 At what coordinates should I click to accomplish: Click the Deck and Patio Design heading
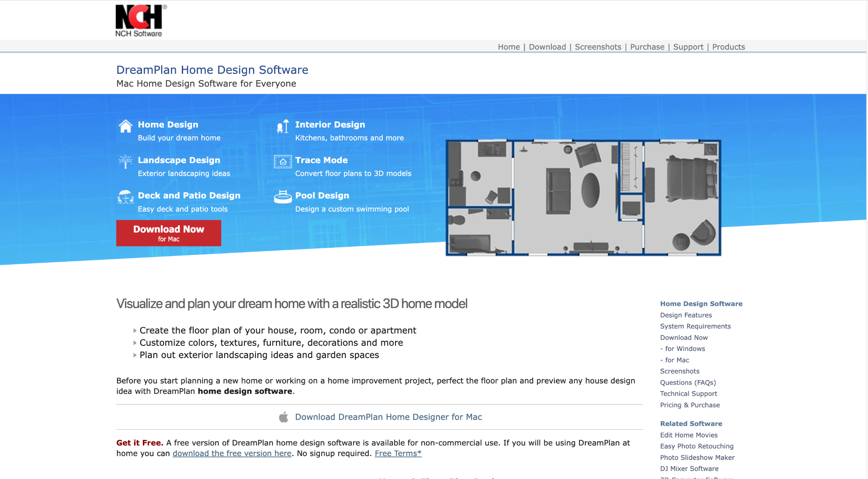pyautogui.click(x=189, y=196)
